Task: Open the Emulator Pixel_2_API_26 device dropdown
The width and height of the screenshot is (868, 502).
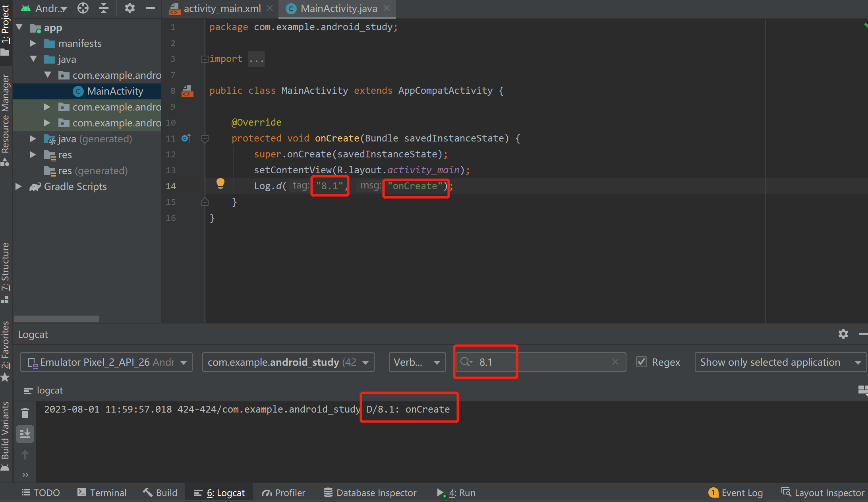Action: pyautogui.click(x=106, y=362)
